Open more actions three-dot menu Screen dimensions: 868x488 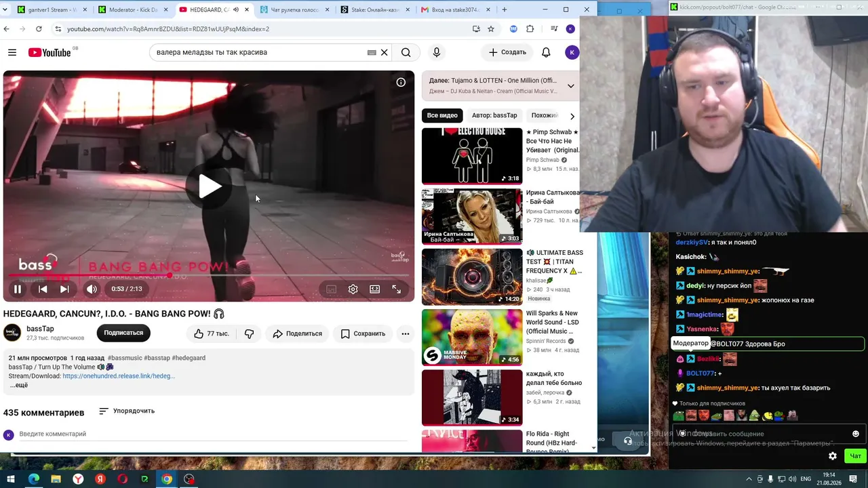tap(405, 333)
